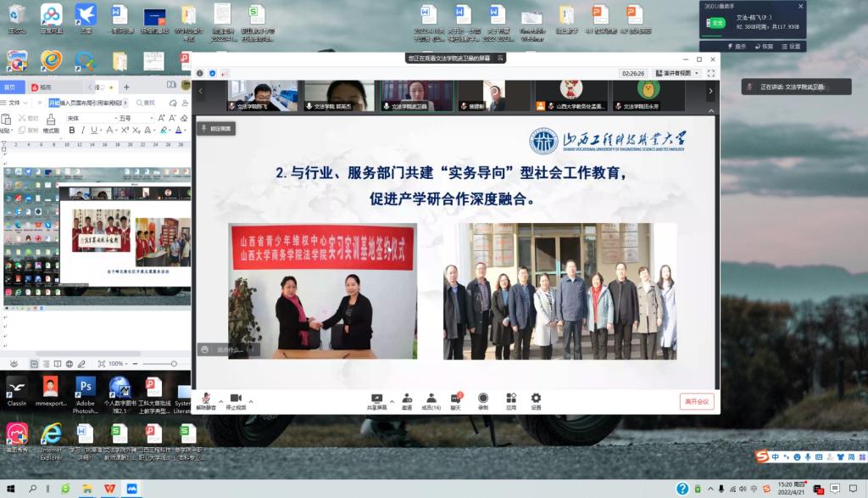Viewport: 868px width, 498px height.
Task: Click 设置 in the 360U disk widget
Action: (x=791, y=47)
